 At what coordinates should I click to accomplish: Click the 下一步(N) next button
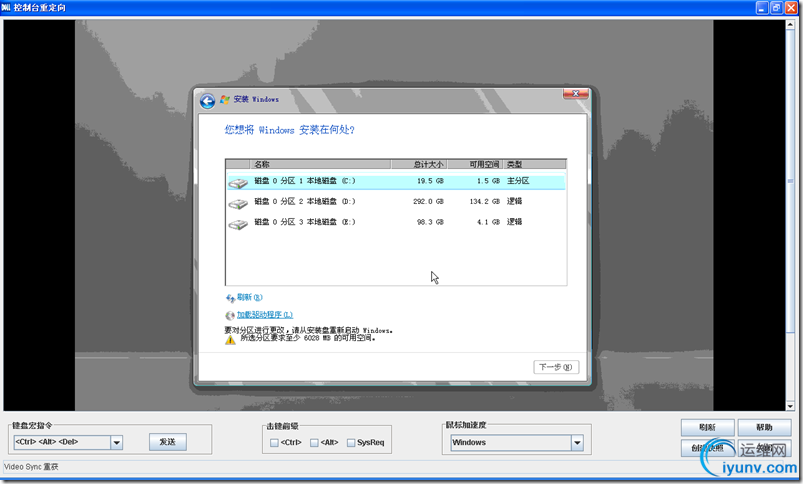(x=556, y=367)
